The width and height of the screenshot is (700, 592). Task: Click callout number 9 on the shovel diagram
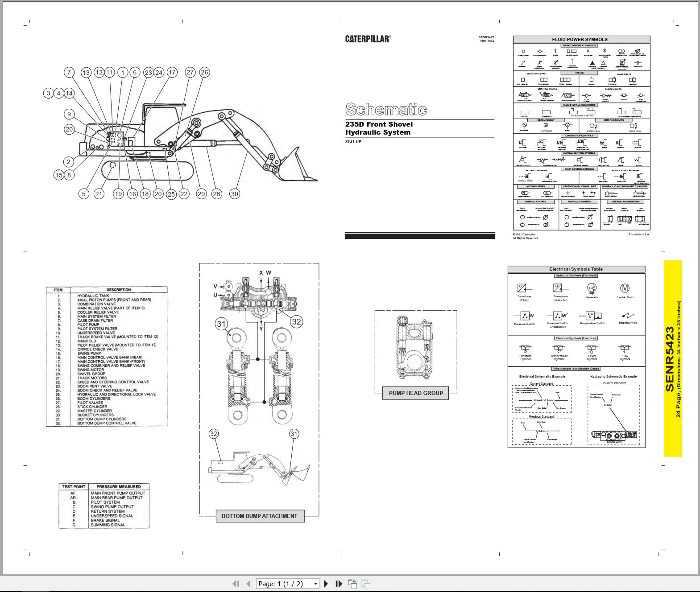pyautogui.click(x=69, y=114)
